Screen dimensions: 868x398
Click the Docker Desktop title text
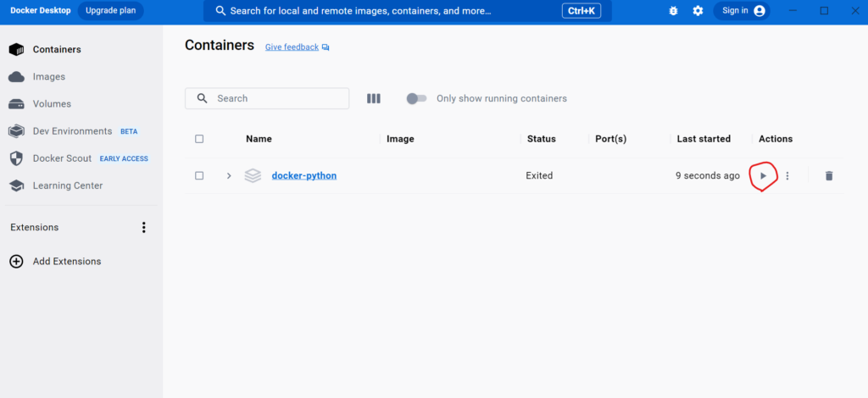[41, 10]
